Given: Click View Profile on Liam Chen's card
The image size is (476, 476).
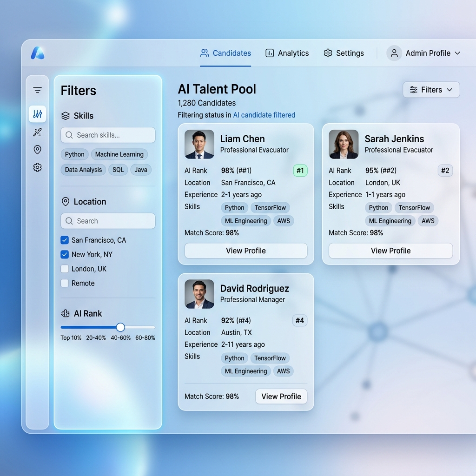Looking at the screenshot, I should click(x=245, y=251).
